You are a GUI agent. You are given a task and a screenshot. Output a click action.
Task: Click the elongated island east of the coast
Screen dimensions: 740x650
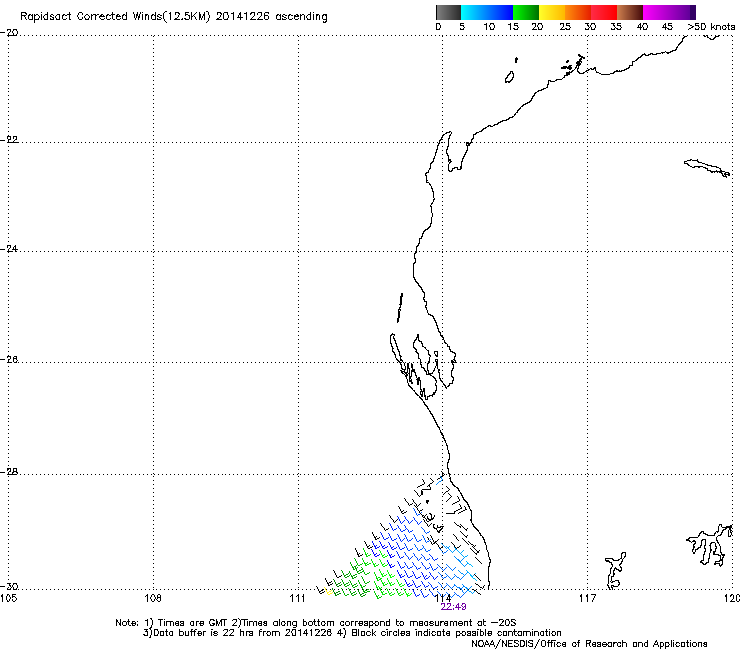[707, 168]
